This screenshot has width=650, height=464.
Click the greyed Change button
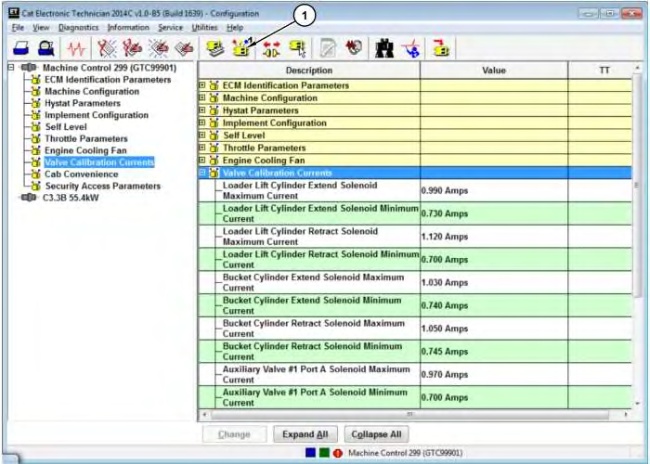pos(234,434)
